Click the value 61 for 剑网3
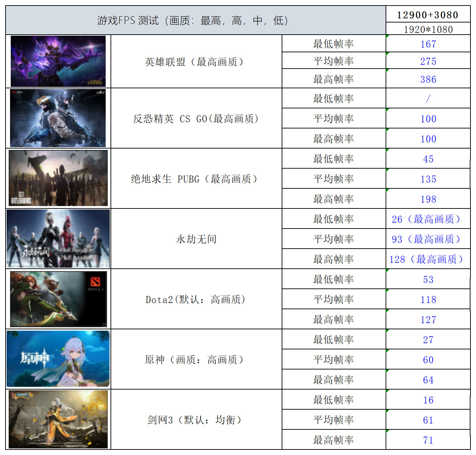 tap(428, 420)
